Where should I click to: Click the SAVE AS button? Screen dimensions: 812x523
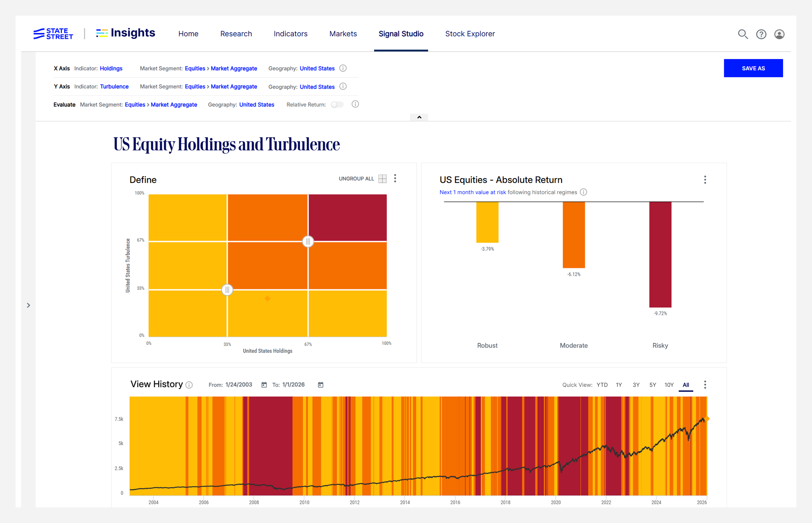click(753, 68)
